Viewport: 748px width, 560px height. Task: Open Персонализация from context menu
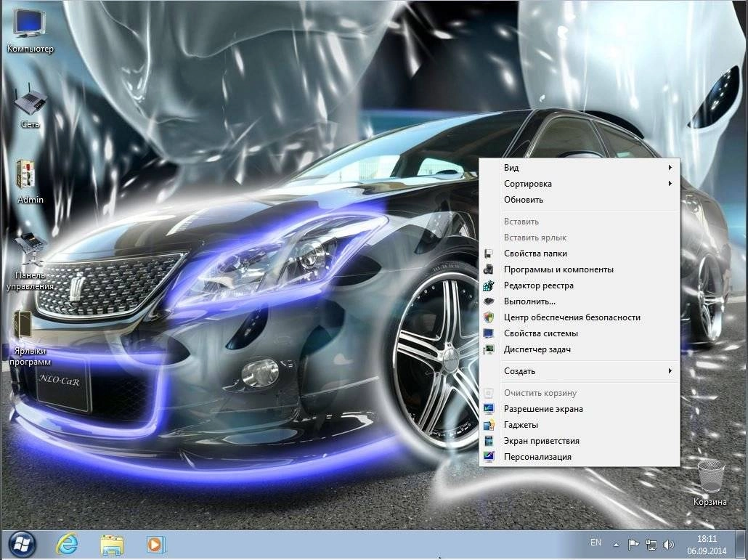(579, 457)
